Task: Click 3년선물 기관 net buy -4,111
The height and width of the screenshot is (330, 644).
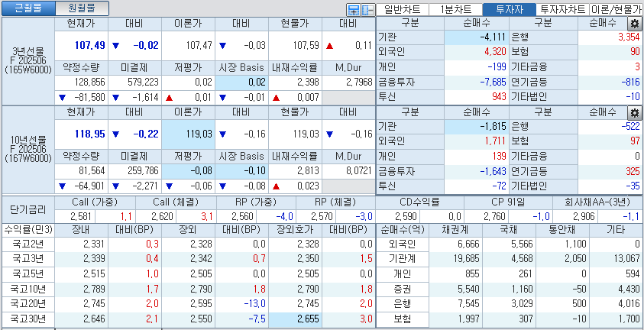Action: coord(493,37)
